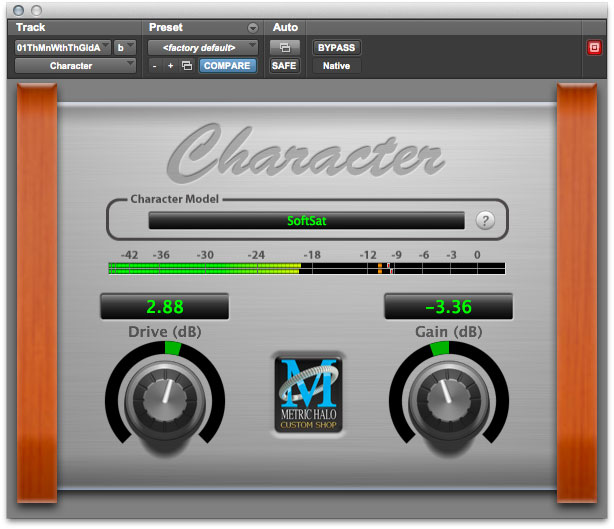Click the Character Model label

click(x=175, y=199)
